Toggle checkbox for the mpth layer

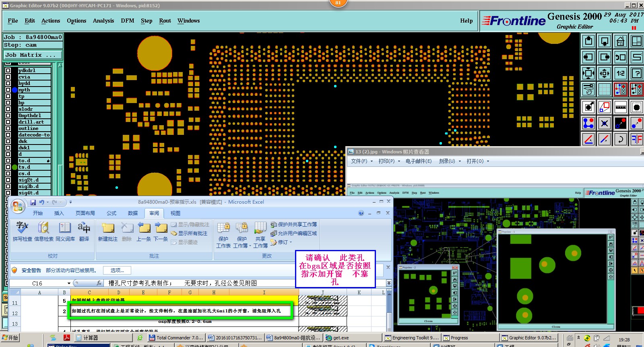pos(8,90)
